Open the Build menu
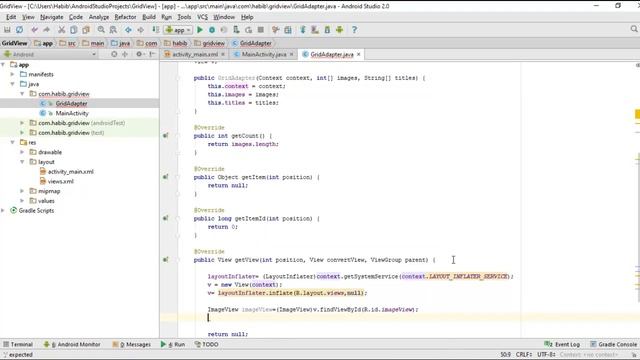640x360 pixels. [x=149, y=17]
